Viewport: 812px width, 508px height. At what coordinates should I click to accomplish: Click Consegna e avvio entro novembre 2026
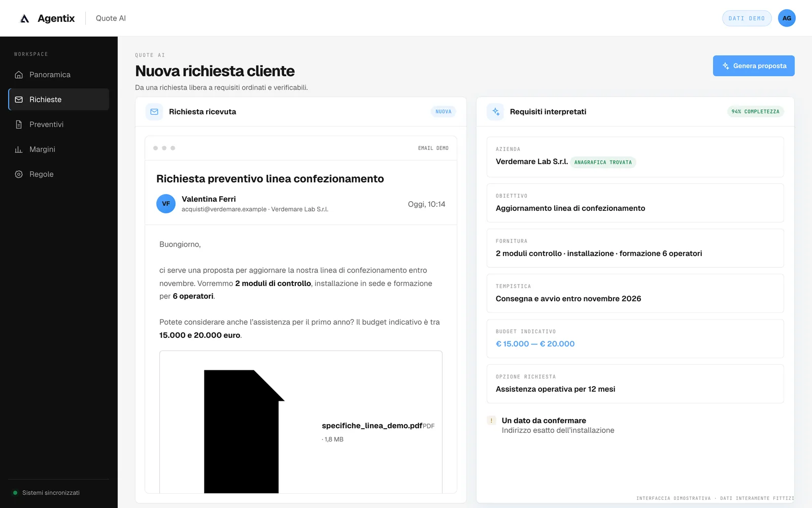pyautogui.click(x=568, y=299)
